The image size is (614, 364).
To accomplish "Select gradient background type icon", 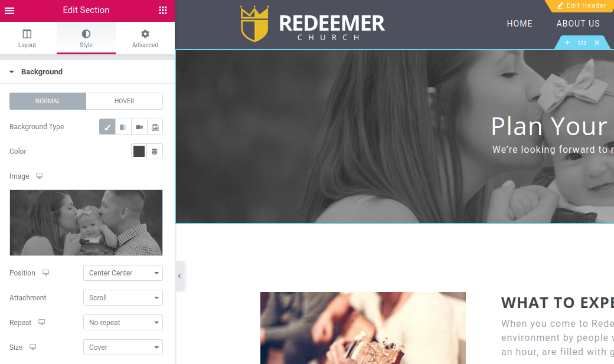I will (x=123, y=127).
